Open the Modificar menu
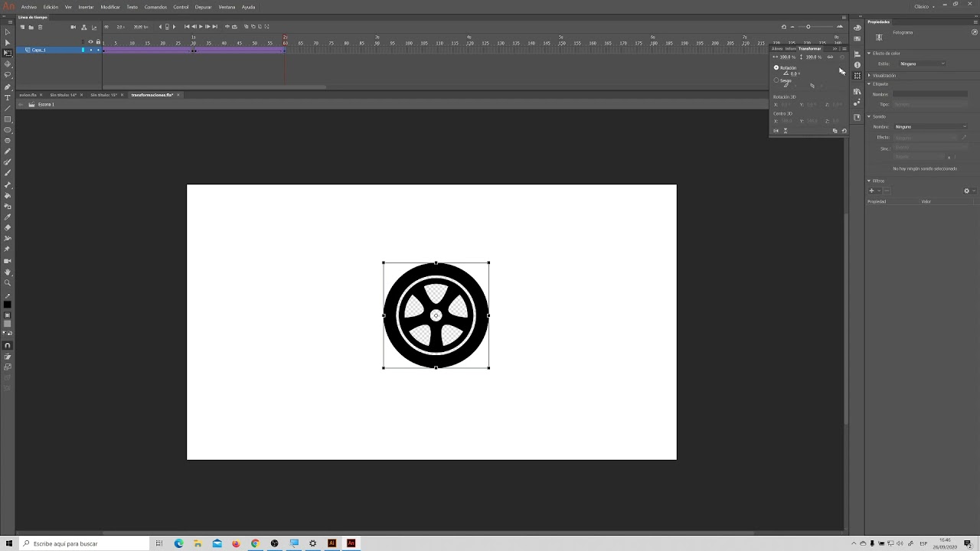Screen dimensions: 980x551 pyautogui.click(x=110, y=7)
